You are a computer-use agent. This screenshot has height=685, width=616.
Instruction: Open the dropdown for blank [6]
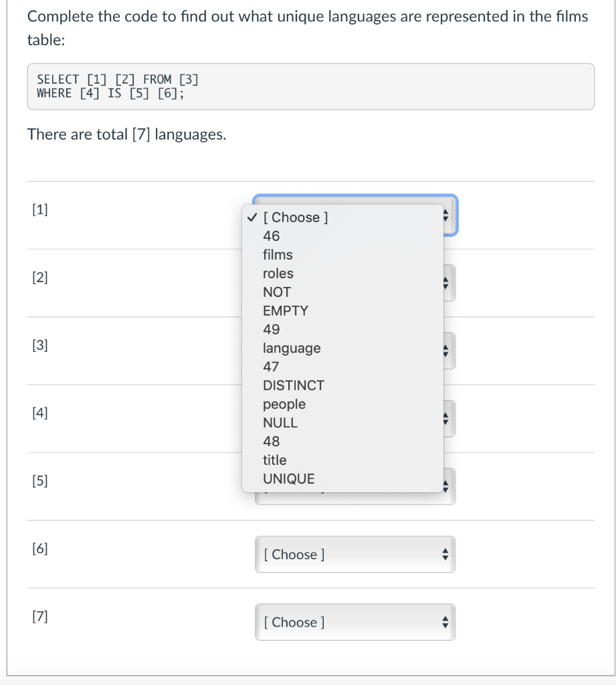coord(354,554)
